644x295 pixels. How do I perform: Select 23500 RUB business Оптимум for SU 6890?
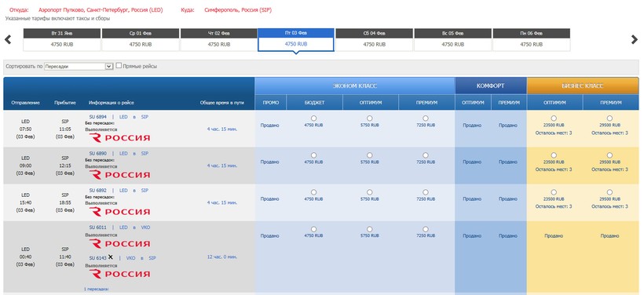[554, 155]
